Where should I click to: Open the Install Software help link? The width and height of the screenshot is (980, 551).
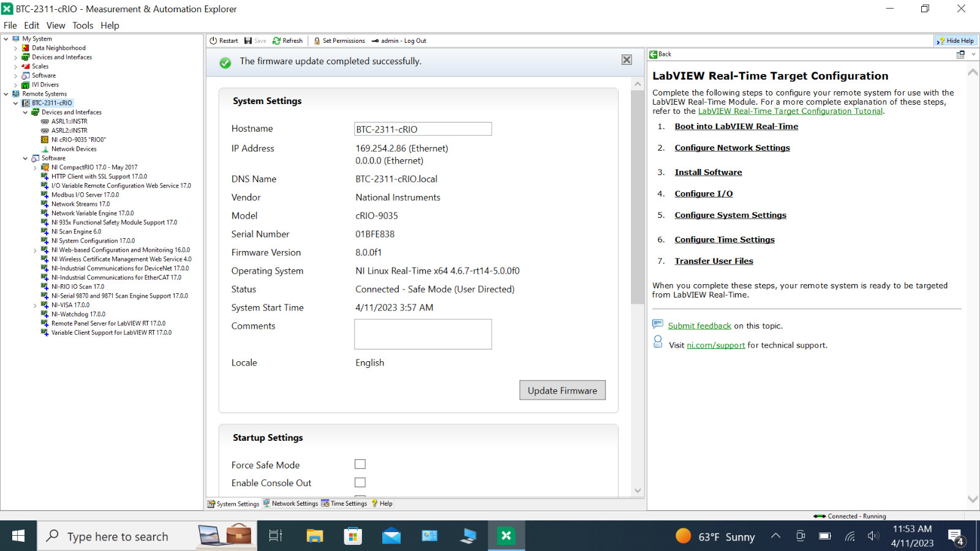tap(708, 172)
